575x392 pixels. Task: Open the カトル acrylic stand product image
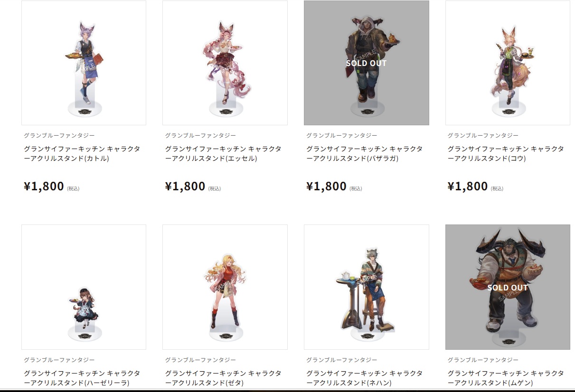pos(84,63)
